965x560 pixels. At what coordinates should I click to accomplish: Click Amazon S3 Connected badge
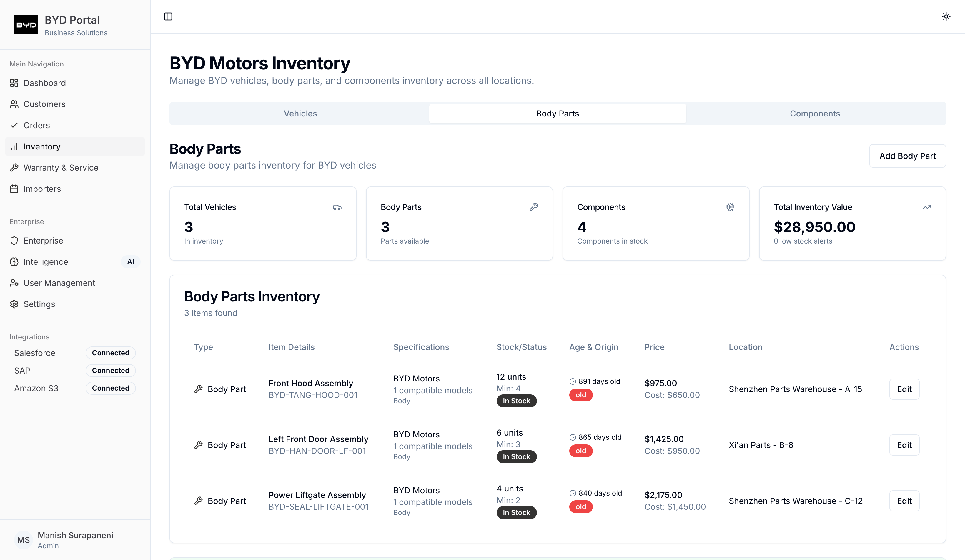111,388
